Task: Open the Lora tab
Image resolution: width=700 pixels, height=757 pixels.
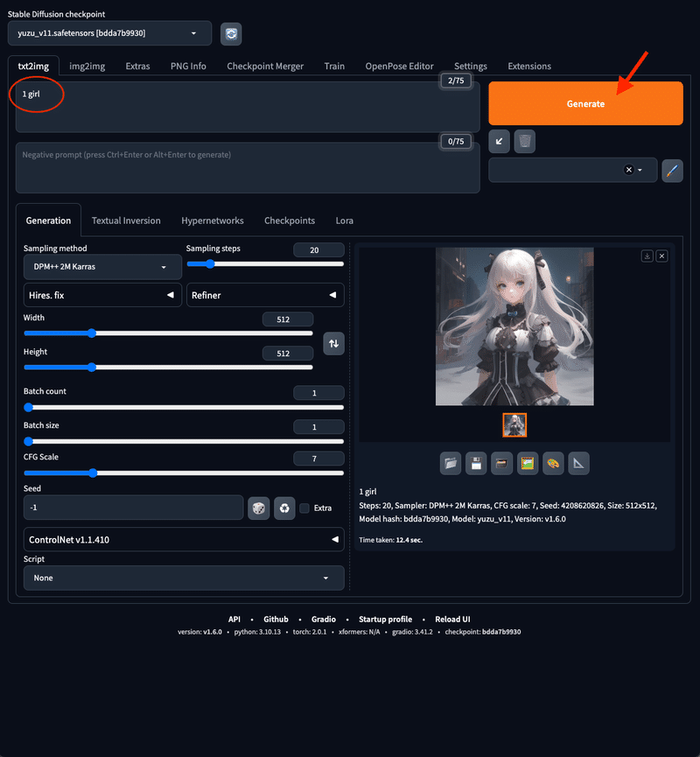Action: click(x=344, y=221)
